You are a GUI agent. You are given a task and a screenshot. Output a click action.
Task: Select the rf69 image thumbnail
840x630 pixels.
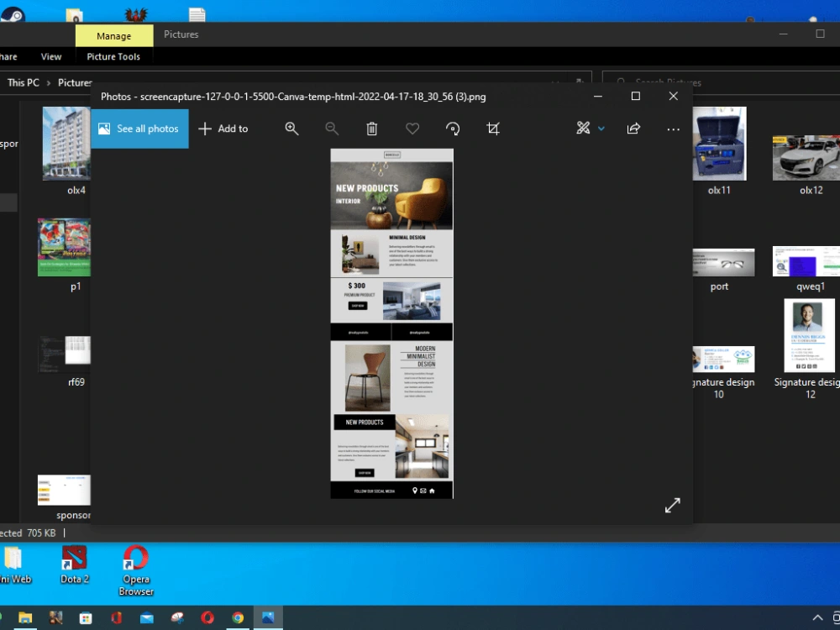pyautogui.click(x=65, y=354)
